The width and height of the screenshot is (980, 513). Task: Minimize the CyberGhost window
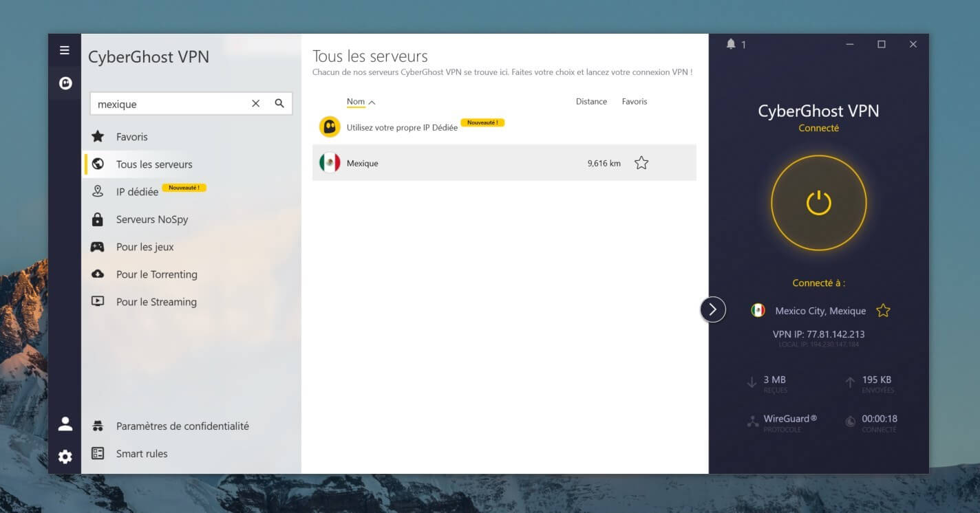(850, 44)
